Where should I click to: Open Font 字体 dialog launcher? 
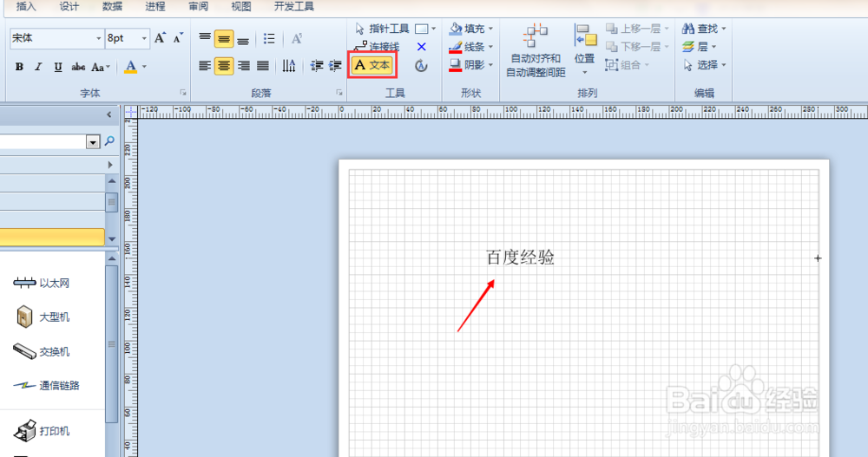182,93
